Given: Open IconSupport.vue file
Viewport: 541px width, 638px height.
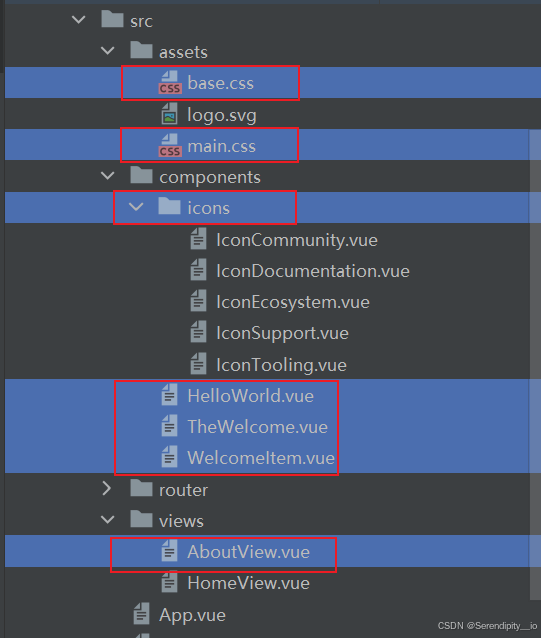Looking at the screenshot, I should click(282, 334).
